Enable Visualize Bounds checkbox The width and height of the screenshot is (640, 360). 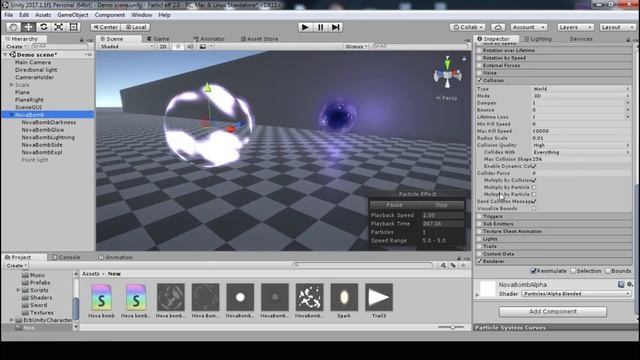(x=534, y=209)
